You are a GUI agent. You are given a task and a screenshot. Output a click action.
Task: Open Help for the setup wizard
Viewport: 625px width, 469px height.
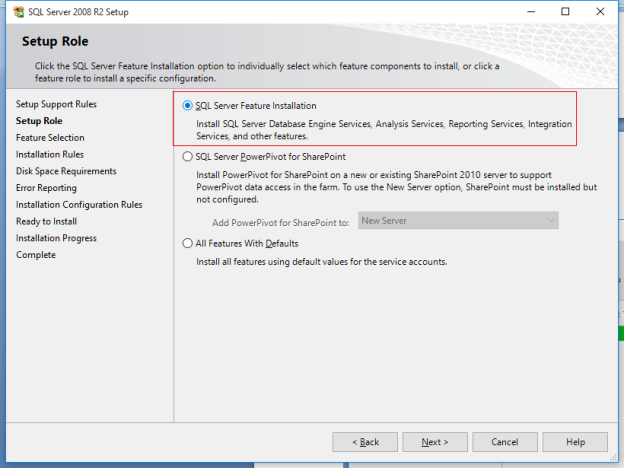tap(575, 442)
